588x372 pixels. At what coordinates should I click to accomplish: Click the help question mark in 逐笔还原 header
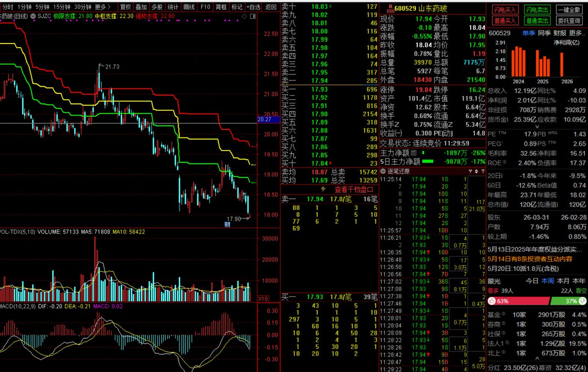click(483, 171)
